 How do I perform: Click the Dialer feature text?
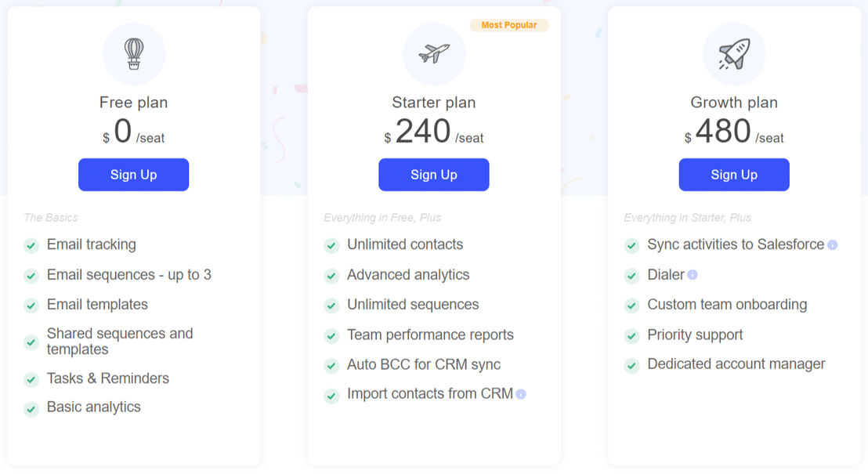pyautogui.click(x=666, y=275)
